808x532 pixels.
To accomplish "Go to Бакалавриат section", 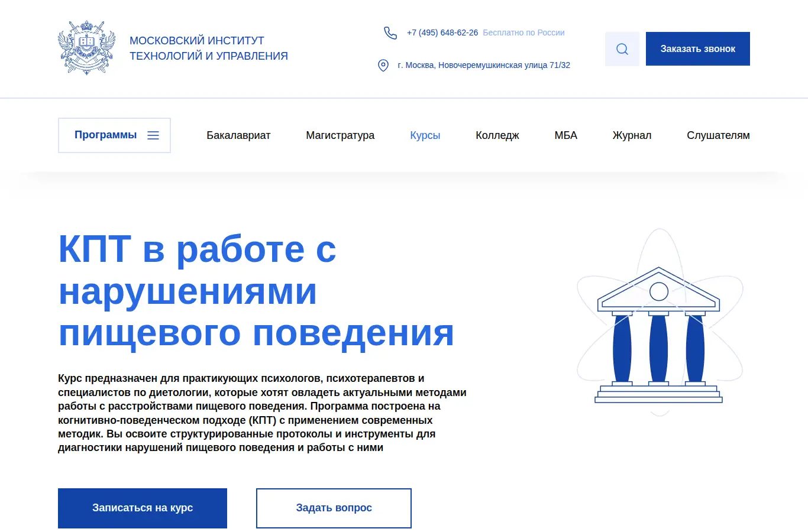I will click(238, 135).
